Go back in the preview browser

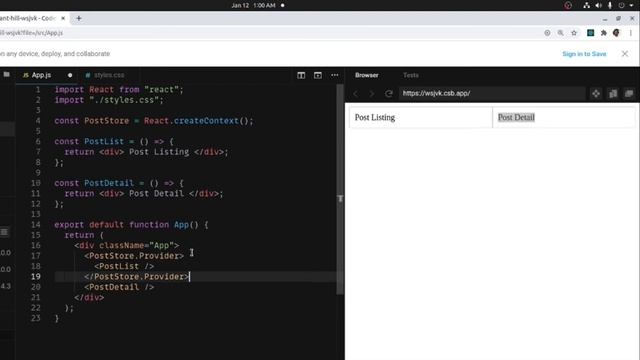[356, 93]
